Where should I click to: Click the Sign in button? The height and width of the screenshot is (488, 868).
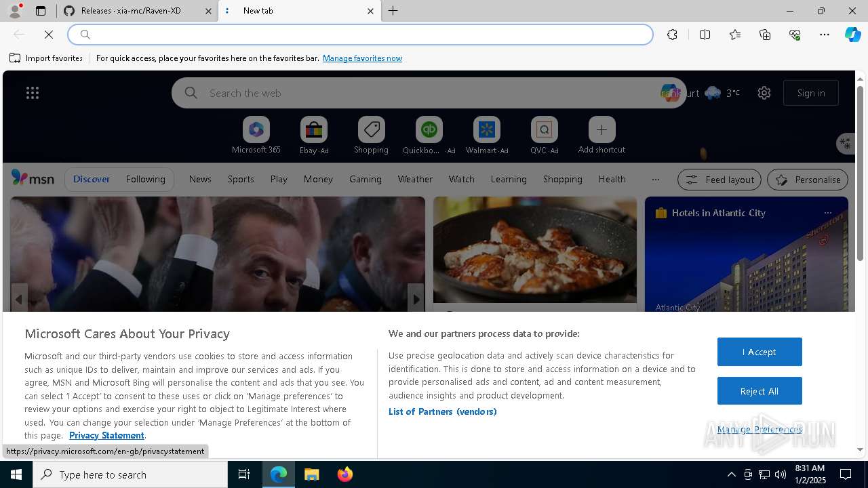[811, 93]
